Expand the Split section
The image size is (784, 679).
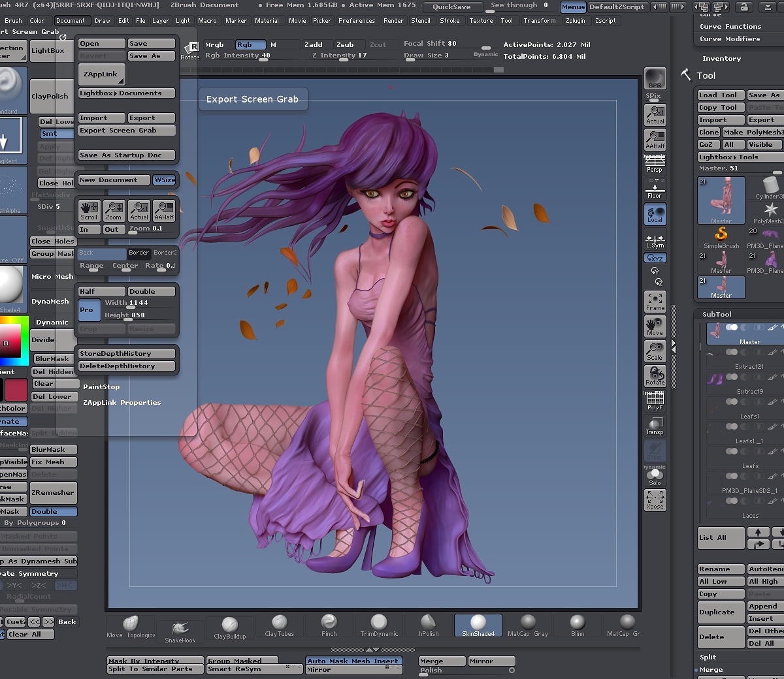pyautogui.click(x=708, y=657)
